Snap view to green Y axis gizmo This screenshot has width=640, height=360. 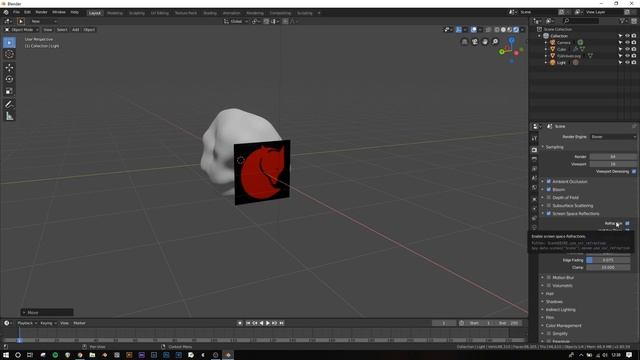click(x=502, y=52)
